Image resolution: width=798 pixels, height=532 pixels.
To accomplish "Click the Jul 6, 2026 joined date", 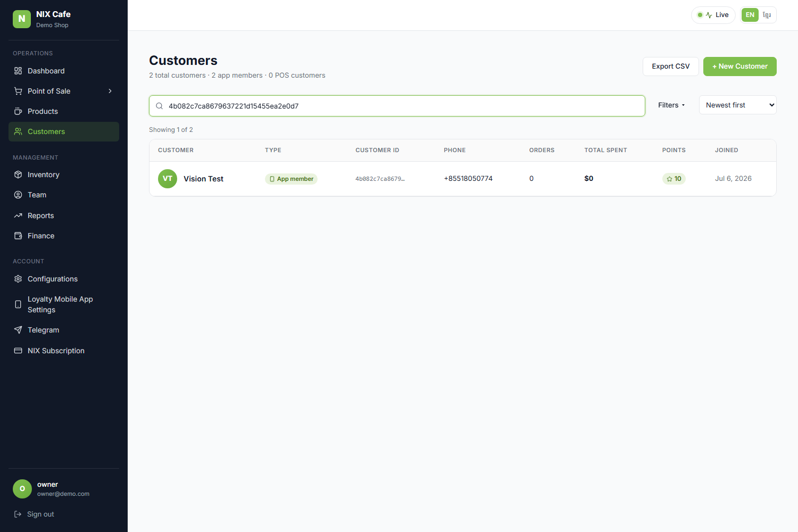I will pos(733,179).
